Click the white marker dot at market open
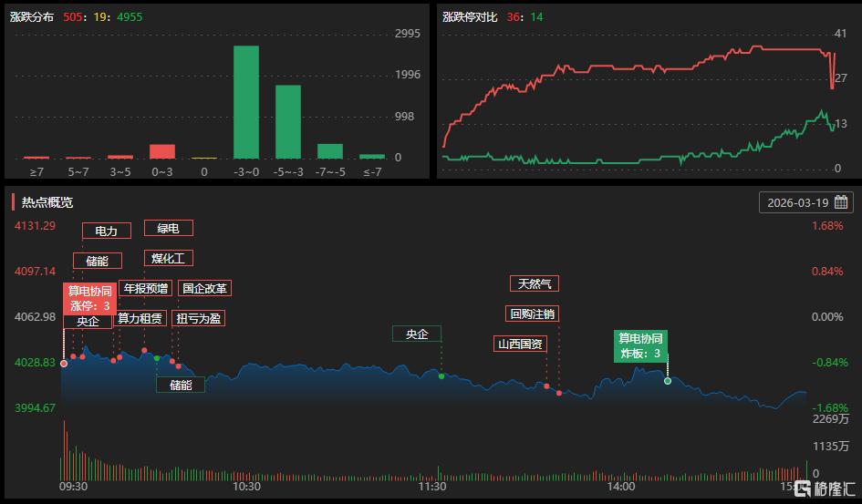The image size is (862, 504). tap(64, 364)
